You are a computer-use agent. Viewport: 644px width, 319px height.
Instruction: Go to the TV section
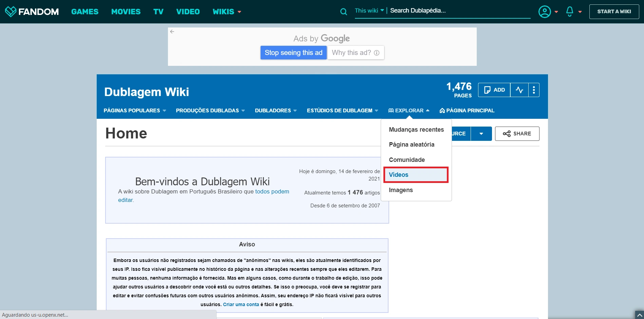click(158, 12)
